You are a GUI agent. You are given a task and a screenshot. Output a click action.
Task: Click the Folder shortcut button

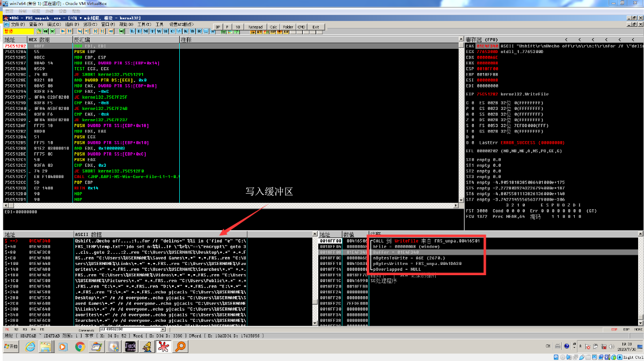click(288, 27)
